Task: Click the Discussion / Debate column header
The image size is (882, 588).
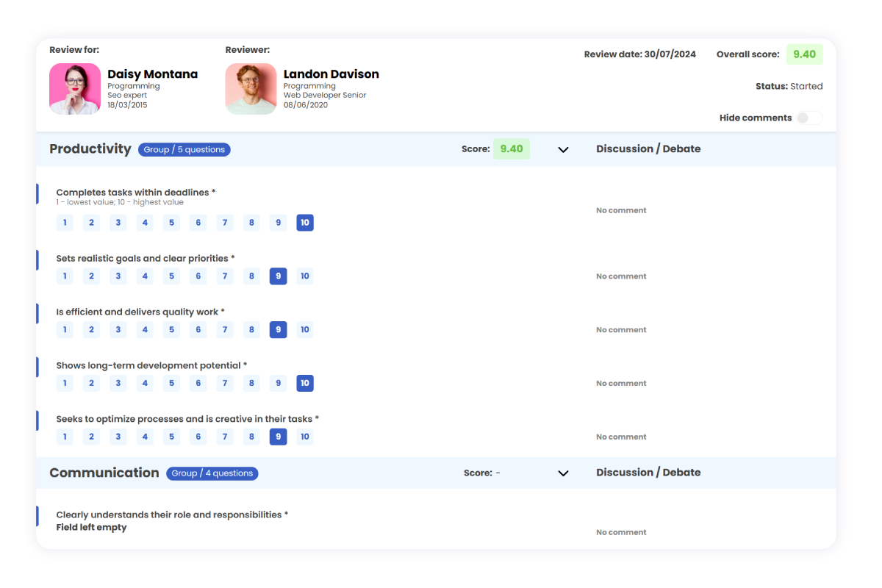Action: point(648,148)
